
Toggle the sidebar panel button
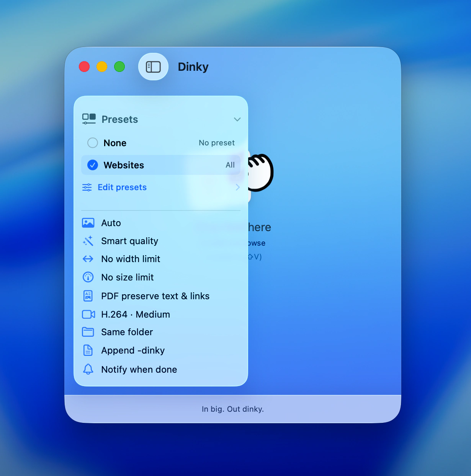153,67
